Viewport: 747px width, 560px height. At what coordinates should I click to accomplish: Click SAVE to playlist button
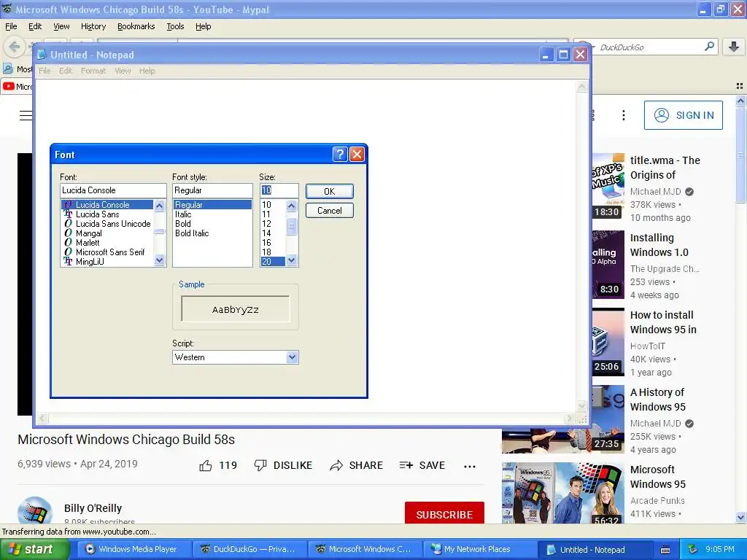point(422,465)
